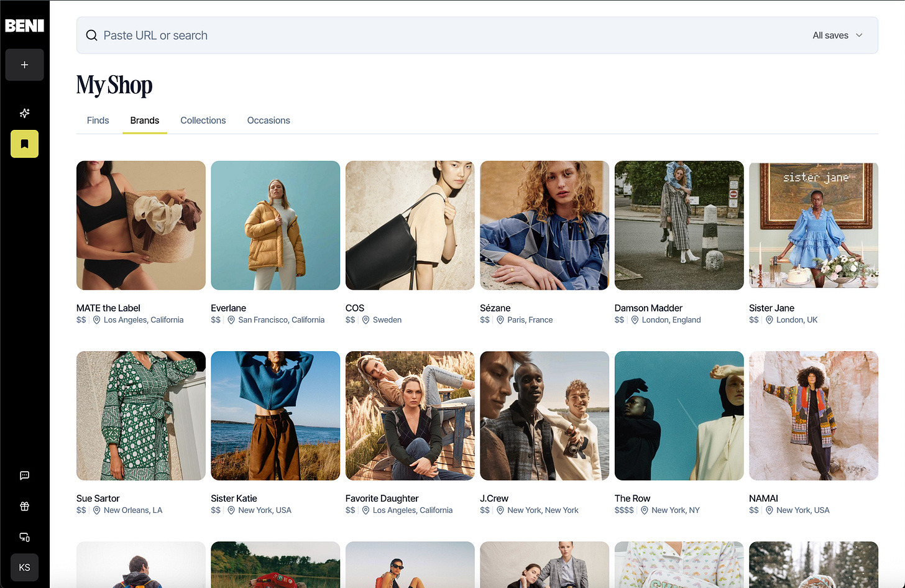Open the J.Crew brand image
The height and width of the screenshot is (588, 905).
click(544, 416)
